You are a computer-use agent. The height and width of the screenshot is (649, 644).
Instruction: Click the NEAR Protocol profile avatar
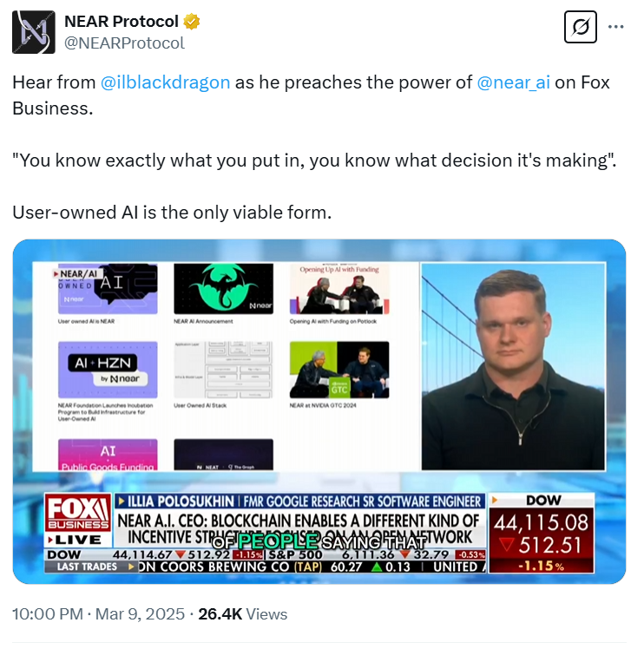(34, 32)
